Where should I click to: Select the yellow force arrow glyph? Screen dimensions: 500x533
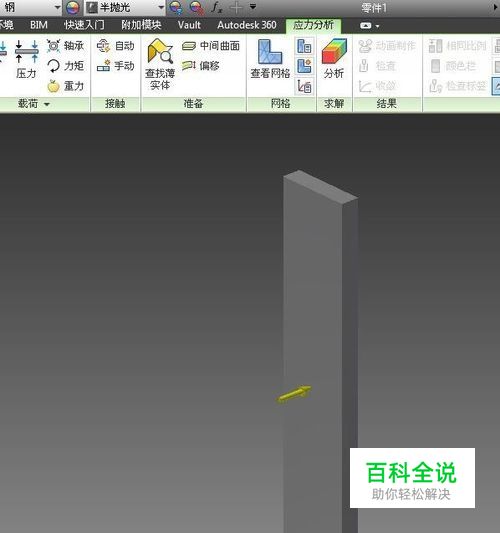point(294,394)
